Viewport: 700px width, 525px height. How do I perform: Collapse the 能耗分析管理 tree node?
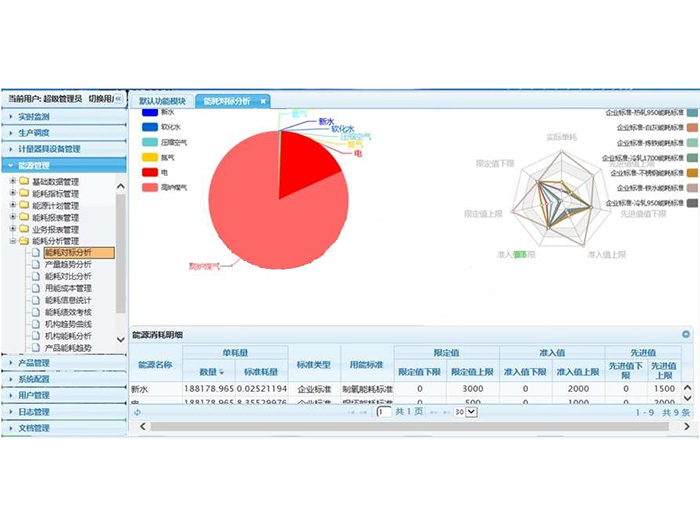[11, 241]
